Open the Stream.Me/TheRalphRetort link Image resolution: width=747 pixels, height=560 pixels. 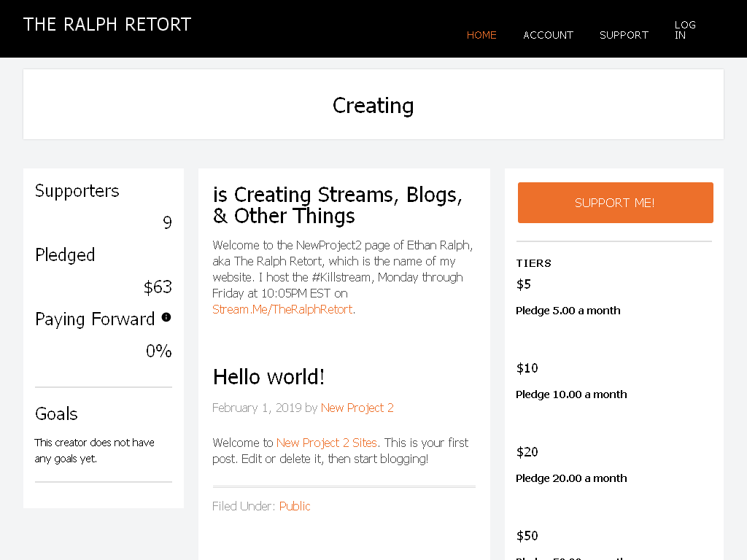[x=282, y=309]
